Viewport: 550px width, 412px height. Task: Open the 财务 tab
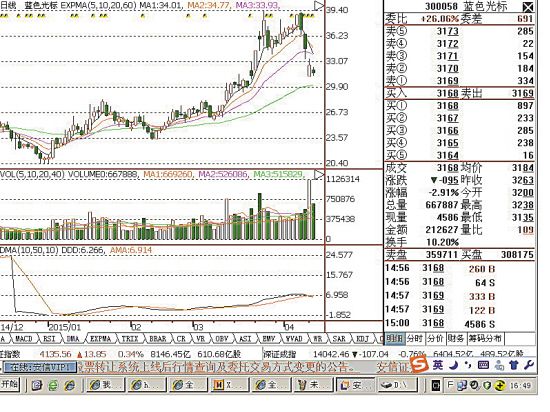point(456,339)
